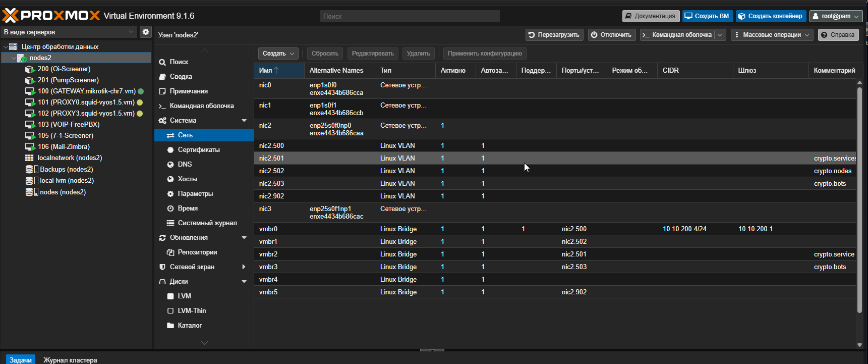
Task: Click the Перезагрузить button
Action: tap(554, 35)
